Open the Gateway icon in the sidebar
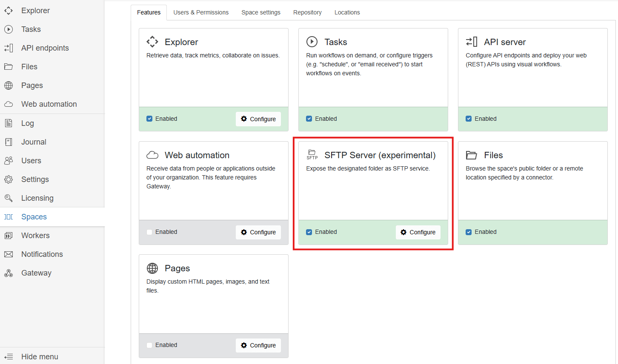The image size is (618, 364). point(9,273)
